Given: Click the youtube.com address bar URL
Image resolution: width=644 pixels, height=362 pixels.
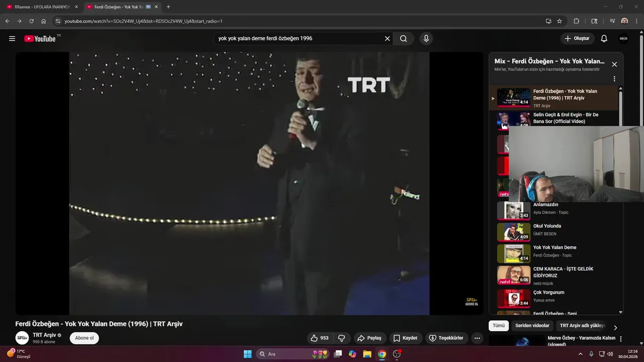Looking at the screenshot, I should point(143,21).
